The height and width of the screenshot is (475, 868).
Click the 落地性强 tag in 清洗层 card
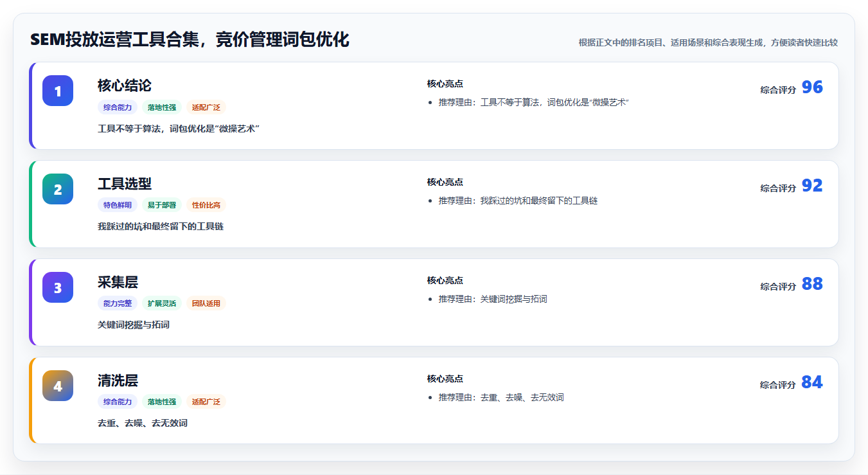tap(162, 402)
